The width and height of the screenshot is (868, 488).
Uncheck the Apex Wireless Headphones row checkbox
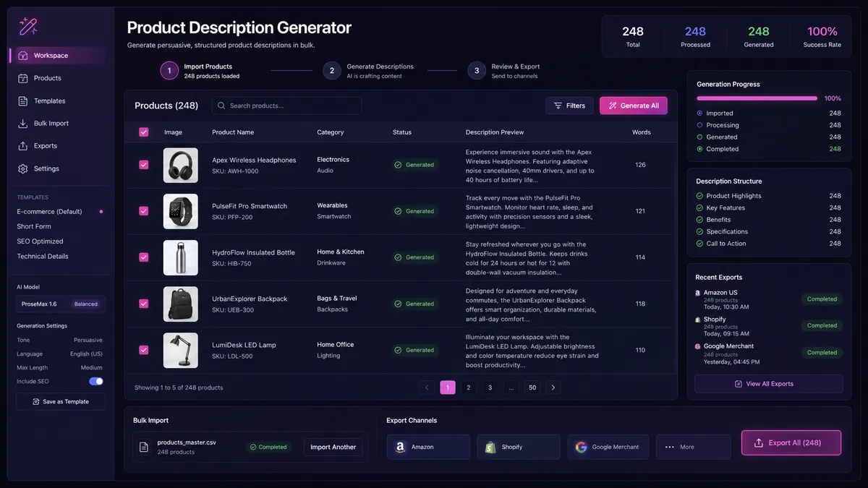[x=143, y=165]
